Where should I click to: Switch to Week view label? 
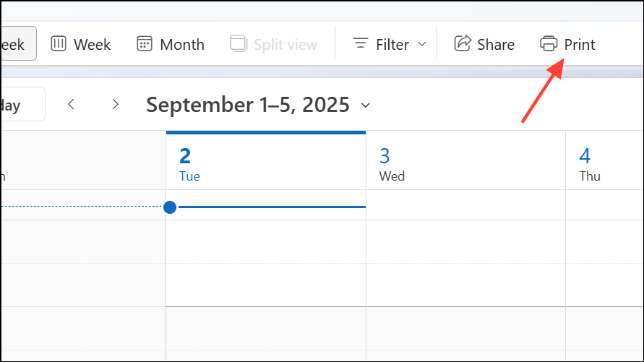[x=92, y=44]
